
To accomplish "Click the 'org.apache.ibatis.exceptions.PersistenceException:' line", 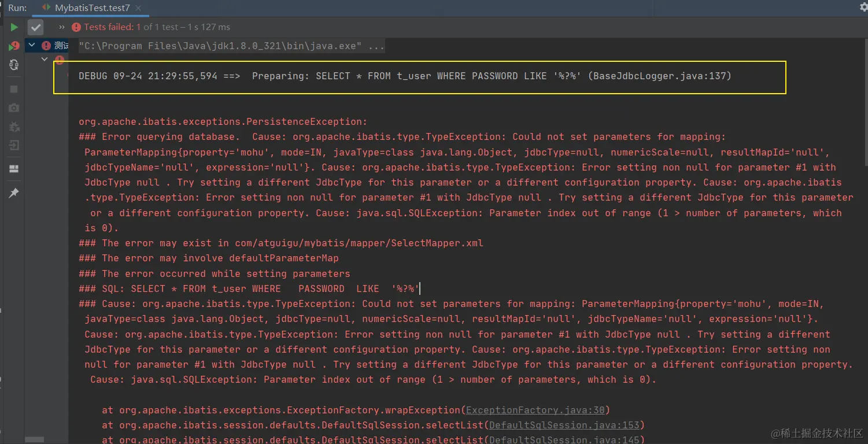I will pos(223,122).
